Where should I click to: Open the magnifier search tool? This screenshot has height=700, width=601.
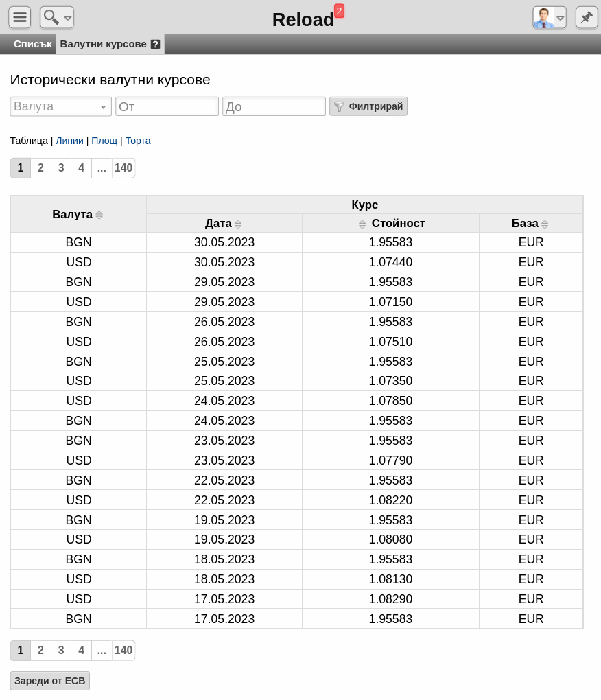tap(51, 17)
